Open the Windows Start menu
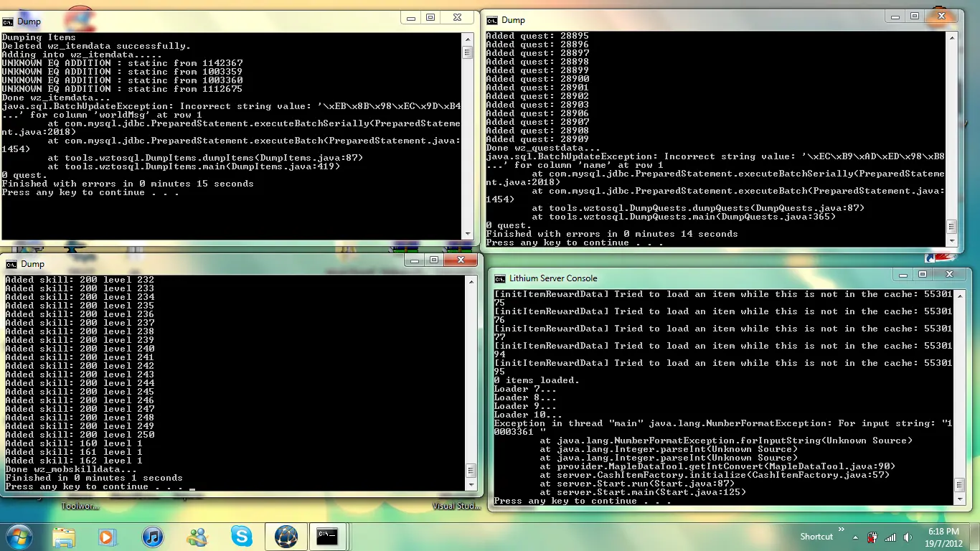980x551 pixels. [x=19, y=536]
